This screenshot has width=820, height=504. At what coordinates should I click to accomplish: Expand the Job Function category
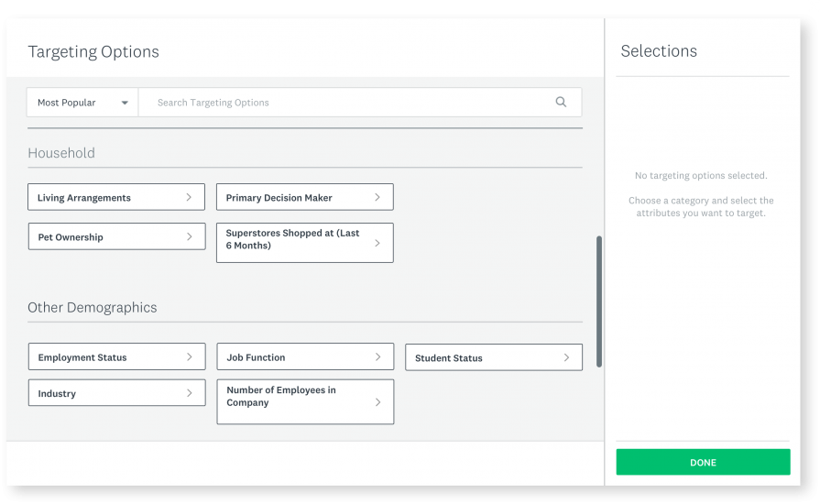pos(305,356)
